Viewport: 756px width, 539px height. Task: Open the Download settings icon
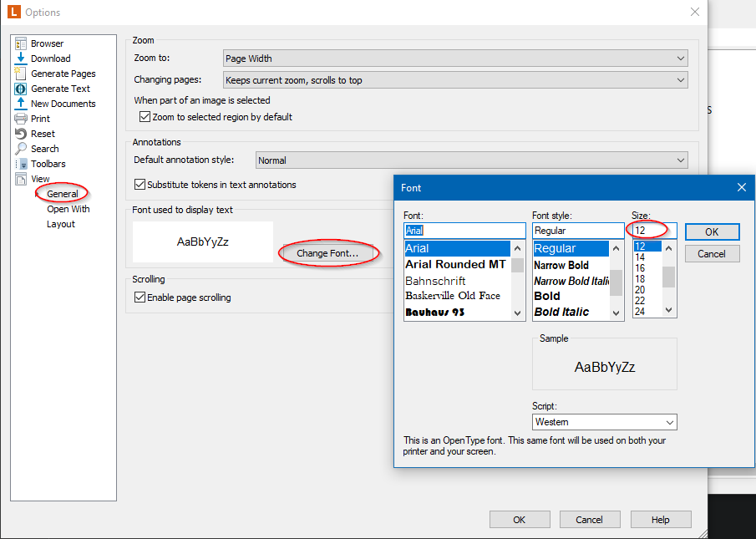pyautogui.click(x=21, y=58)
